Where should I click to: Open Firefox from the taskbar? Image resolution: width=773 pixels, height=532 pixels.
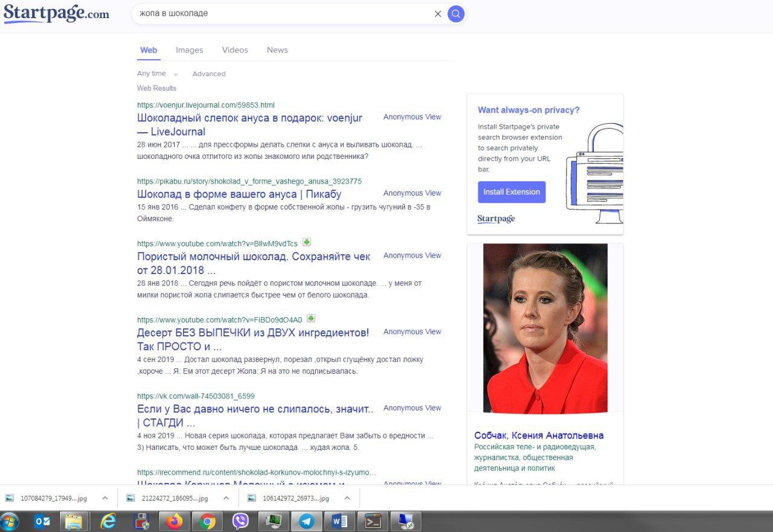(x=174, y=521)
